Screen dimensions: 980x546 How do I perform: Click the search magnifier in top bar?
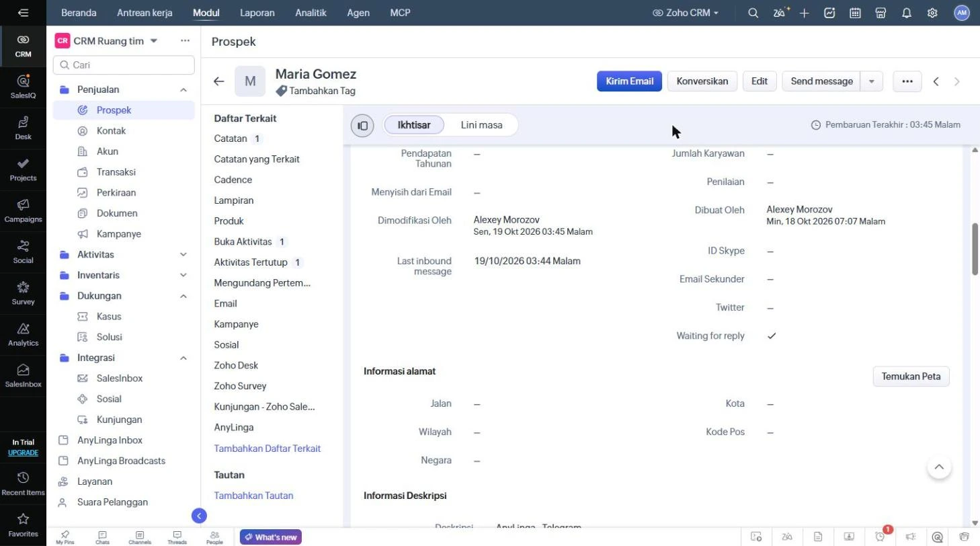pos(753,13)
